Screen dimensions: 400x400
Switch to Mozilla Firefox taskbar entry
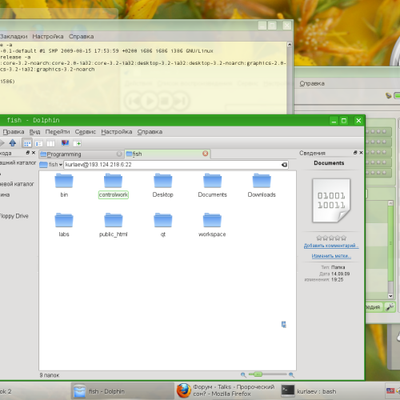click(x=226, y=391)
